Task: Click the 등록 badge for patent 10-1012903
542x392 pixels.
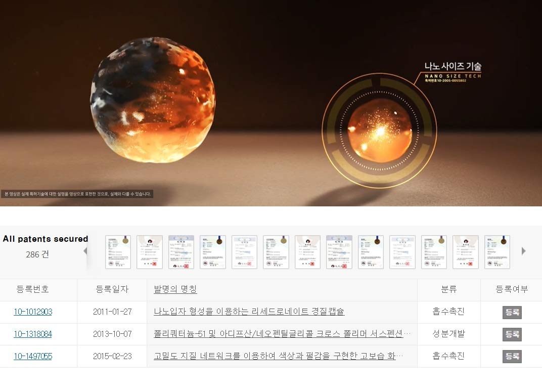Action: pyautogui.click(x=512, y=312)
